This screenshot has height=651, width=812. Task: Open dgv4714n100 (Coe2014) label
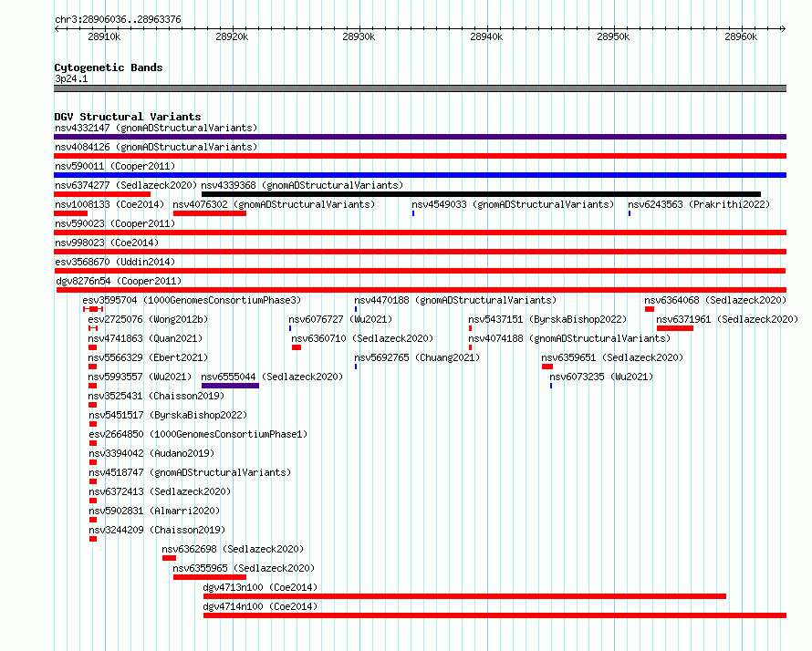pos(260,606)
